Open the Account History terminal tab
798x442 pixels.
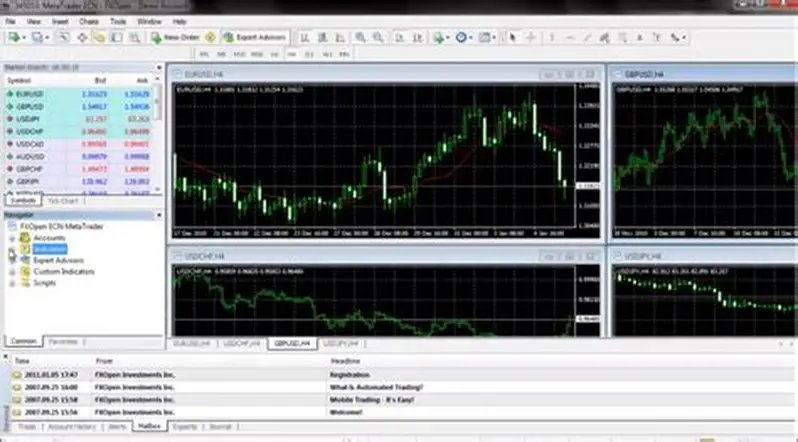click(72, 427)
